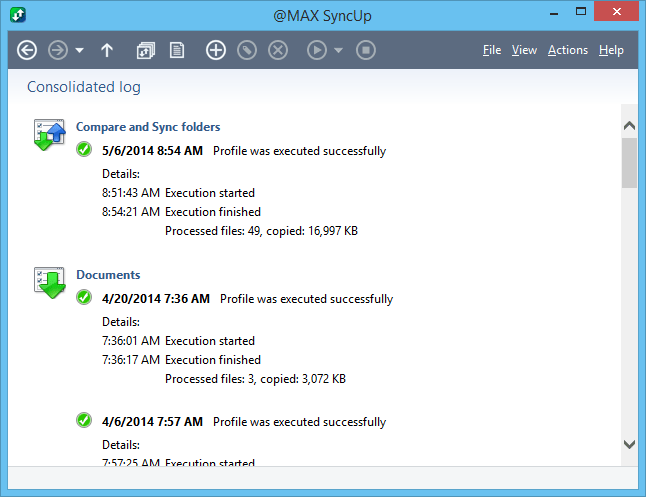Click the Documents profile sync icon

(x=50, y=283)
